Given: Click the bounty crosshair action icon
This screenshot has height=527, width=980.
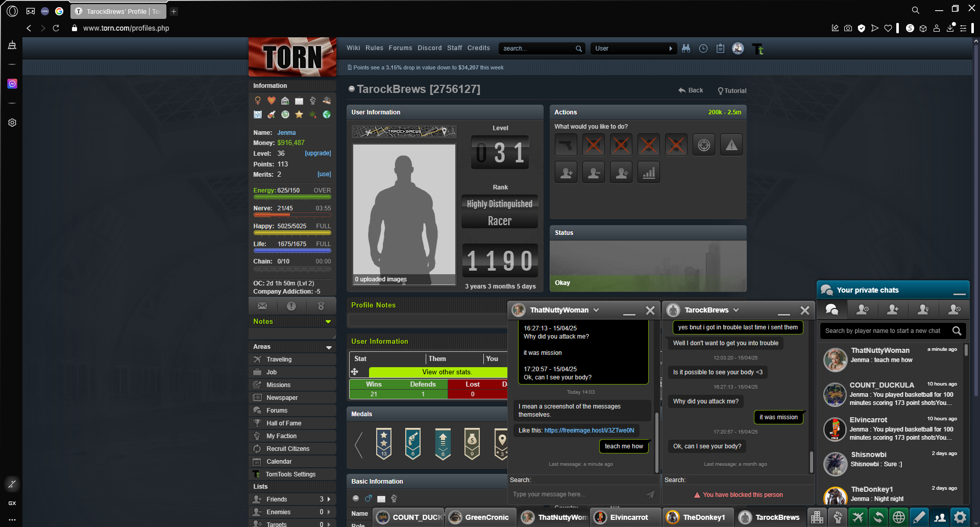Looking at the screenshot, I should tap(704, 145).
